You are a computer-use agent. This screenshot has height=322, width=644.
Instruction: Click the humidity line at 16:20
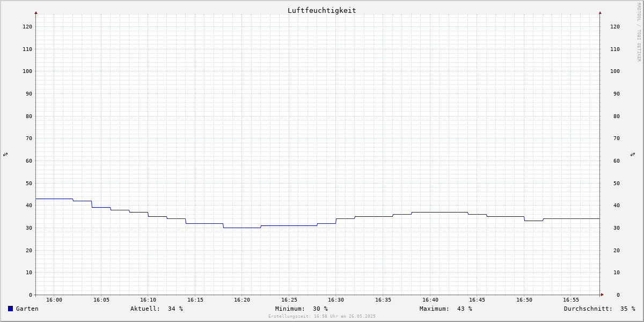pos(242,228)
